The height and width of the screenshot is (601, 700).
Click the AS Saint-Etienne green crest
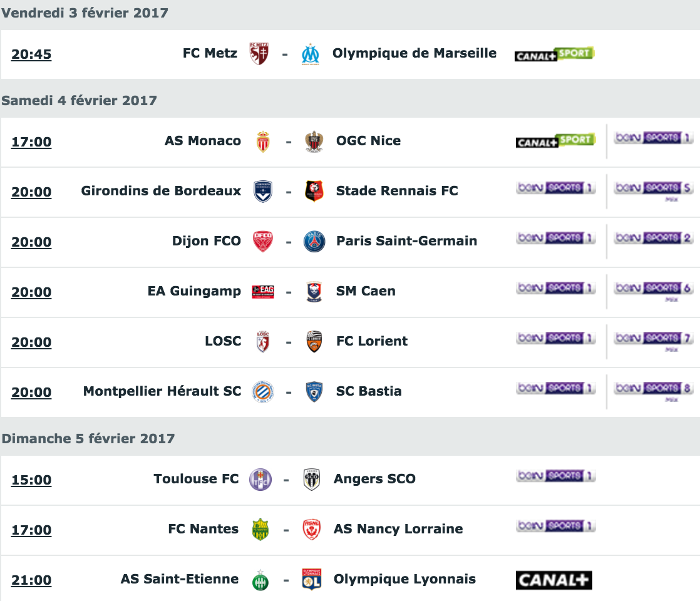click(x=260, y=580)
